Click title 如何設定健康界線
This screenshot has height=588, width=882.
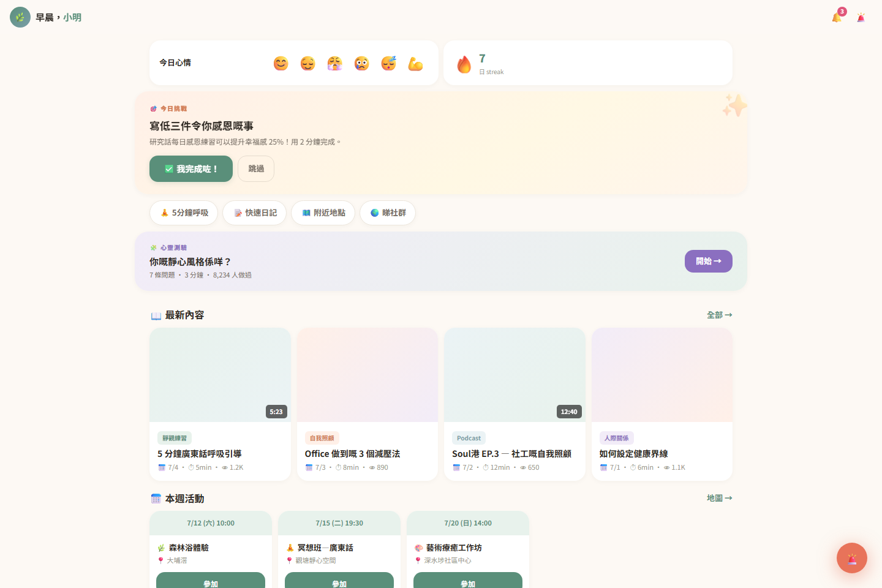coord(633,454)
